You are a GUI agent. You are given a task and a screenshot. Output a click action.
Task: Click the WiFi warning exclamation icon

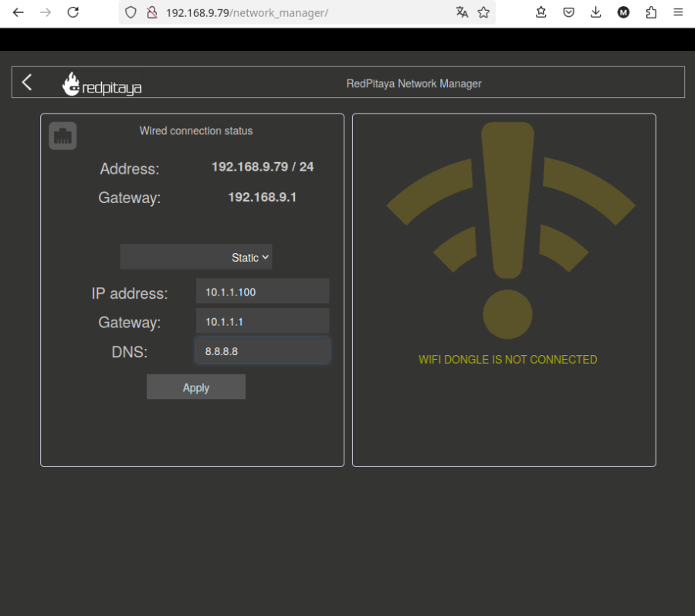coord(507,225)
